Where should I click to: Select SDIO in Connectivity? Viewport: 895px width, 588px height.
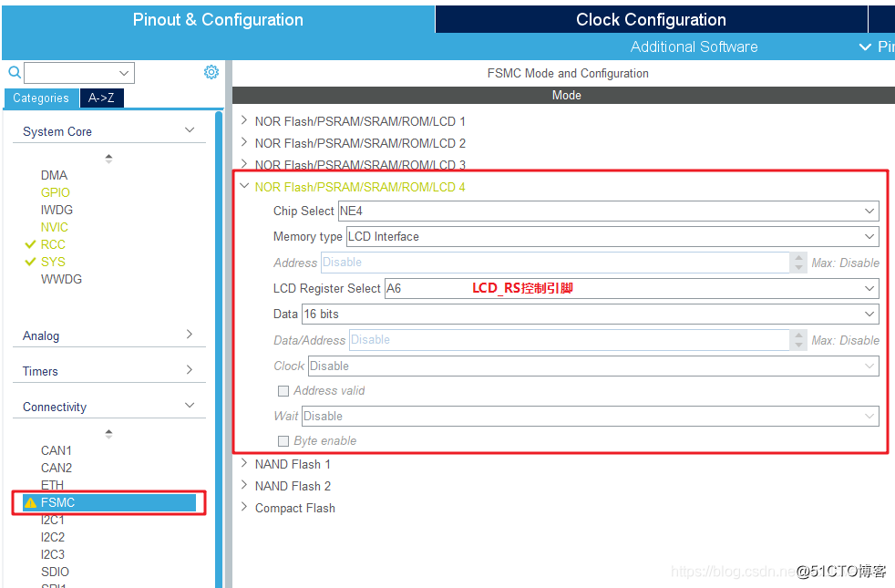(x=55, y=572)
